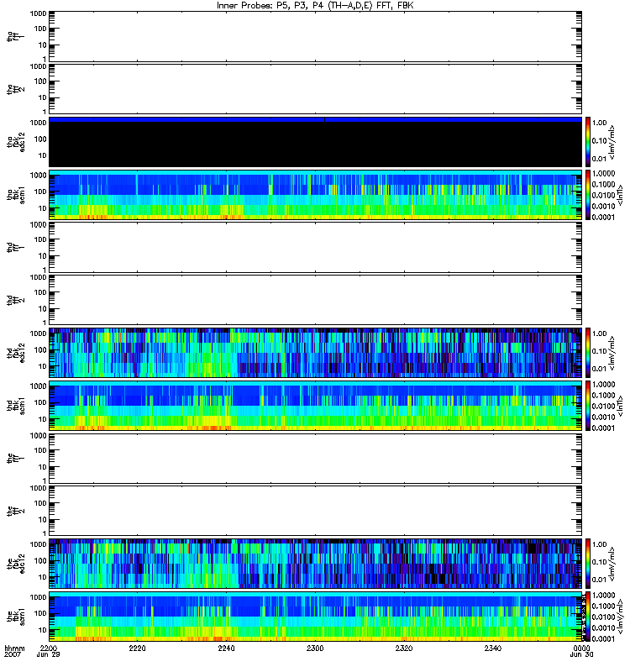Click the '<|mV/m|>' unit label beside thd edc12 colorbar
The image size is (630, 672).
(612, 353)
